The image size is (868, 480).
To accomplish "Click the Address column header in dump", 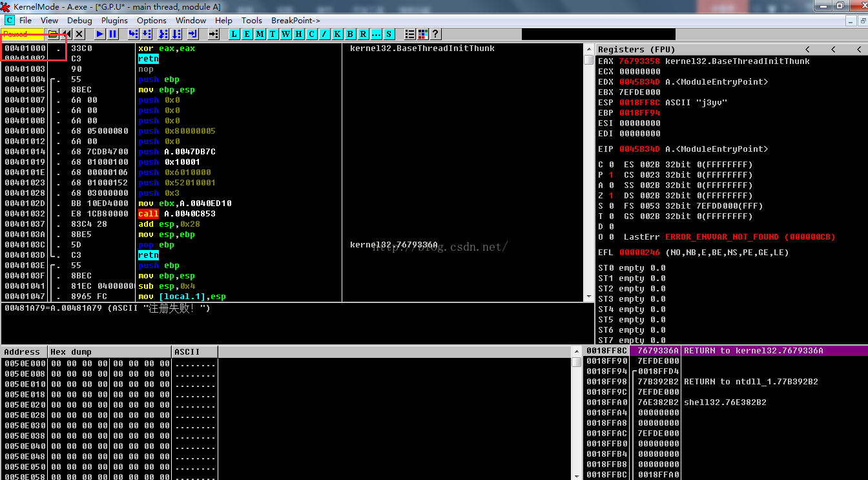I will click(x=24, y=351).
